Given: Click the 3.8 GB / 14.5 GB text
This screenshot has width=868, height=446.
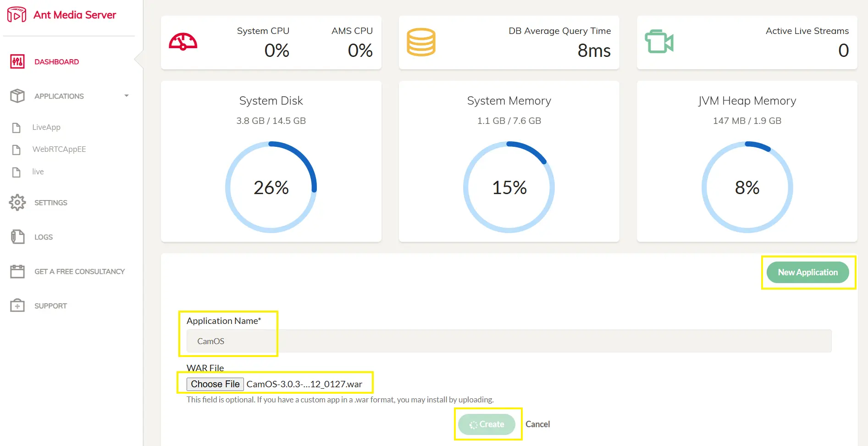Looking at the screenshot, I should pos(271,121).
